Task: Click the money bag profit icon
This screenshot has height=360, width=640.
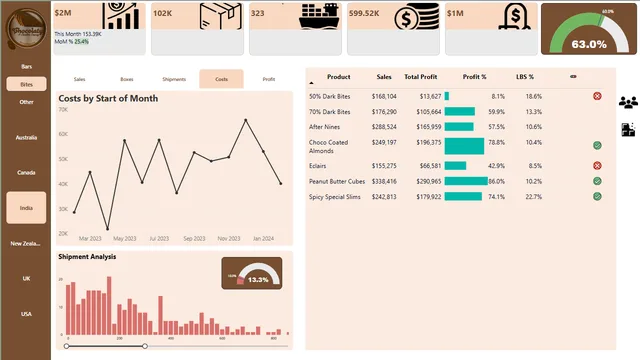Action: tap(515, 16)
